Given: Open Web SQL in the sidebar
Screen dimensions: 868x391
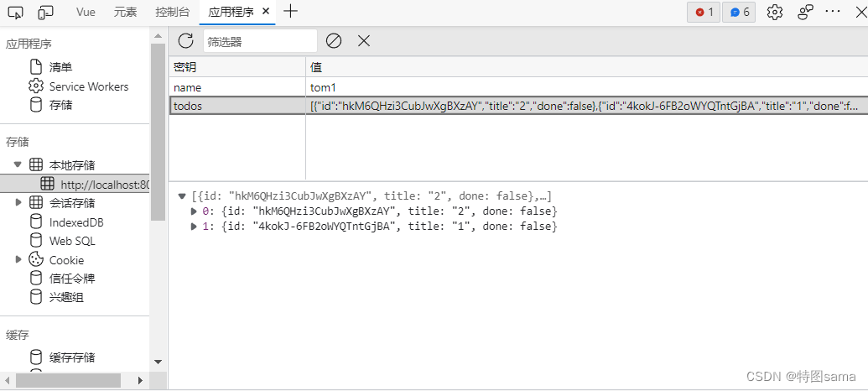Looking at the screenshot, I should click(x=72, y=242).
